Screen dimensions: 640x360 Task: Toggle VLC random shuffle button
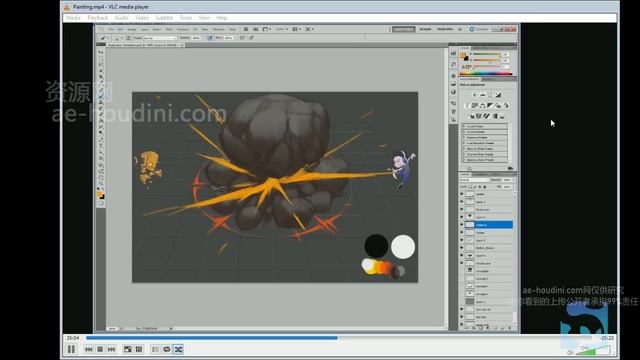pyautogui.click(x=178, y=349)
